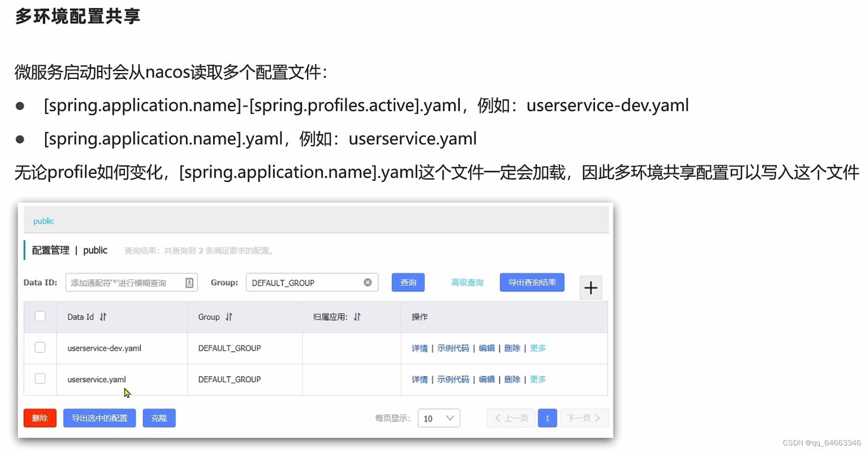Open 更多 for userservice.yaml
868x451 pixels.
[x=538, y=380]
